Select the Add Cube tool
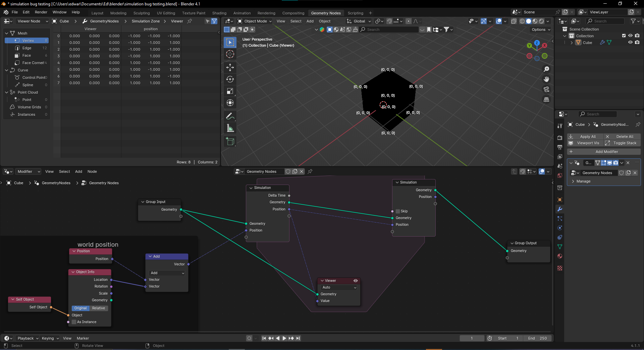This screenshot has height=350, width=644. 230,141
